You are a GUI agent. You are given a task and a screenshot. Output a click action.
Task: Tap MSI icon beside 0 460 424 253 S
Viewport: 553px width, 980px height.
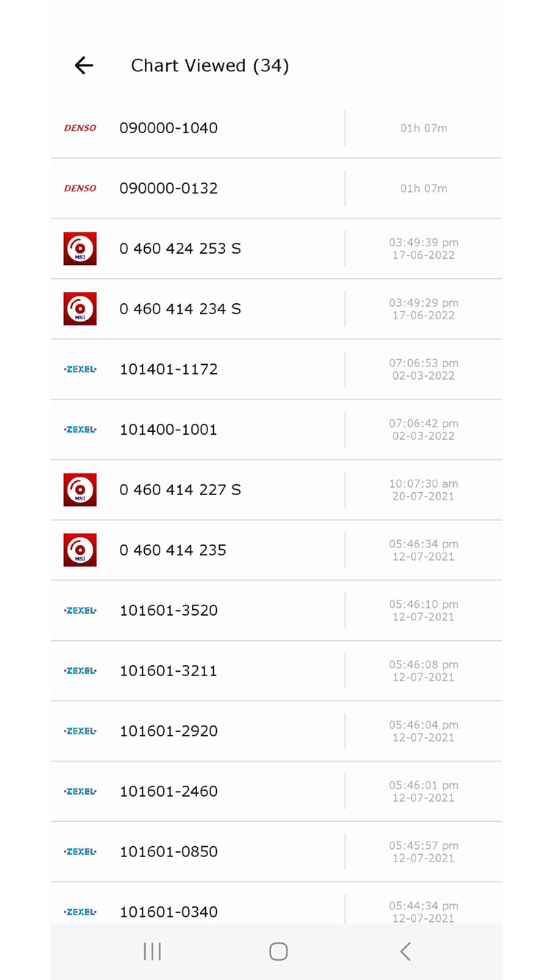pos(80,249)
